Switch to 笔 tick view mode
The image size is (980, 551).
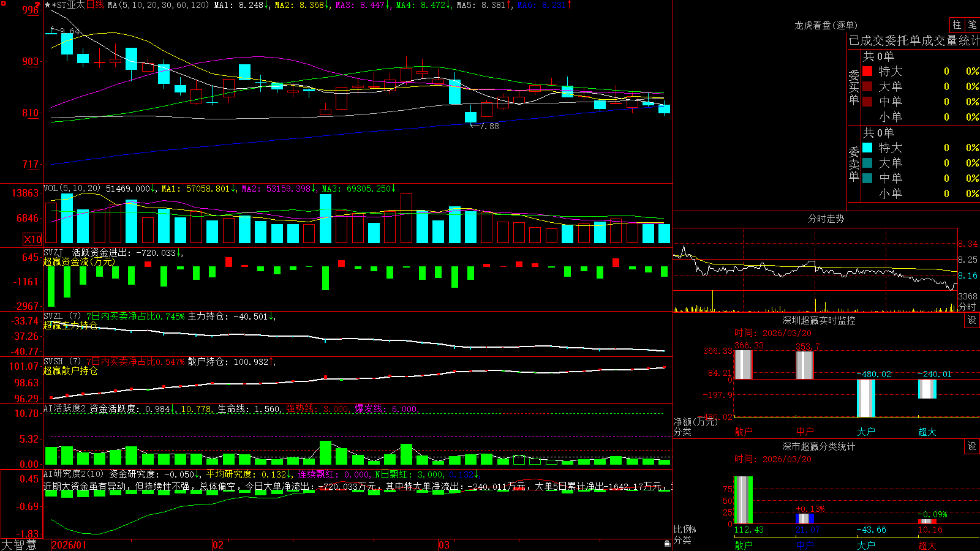point(972,24)
